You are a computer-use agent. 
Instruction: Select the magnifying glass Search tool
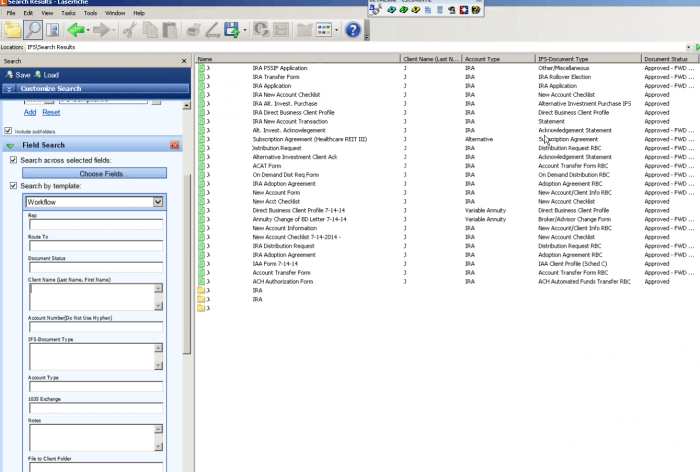pyautogui.click(x=33, y=30)
